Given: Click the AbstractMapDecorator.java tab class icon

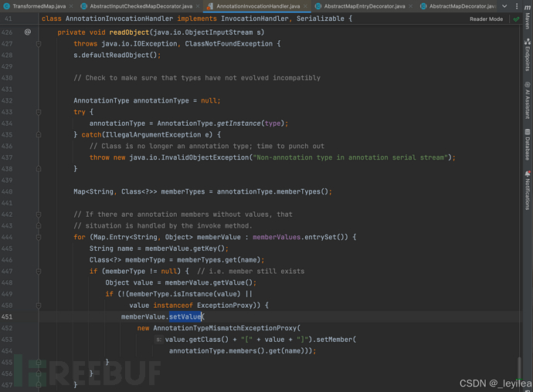Looking at the screenshot, I should click(x=423, y=6).
